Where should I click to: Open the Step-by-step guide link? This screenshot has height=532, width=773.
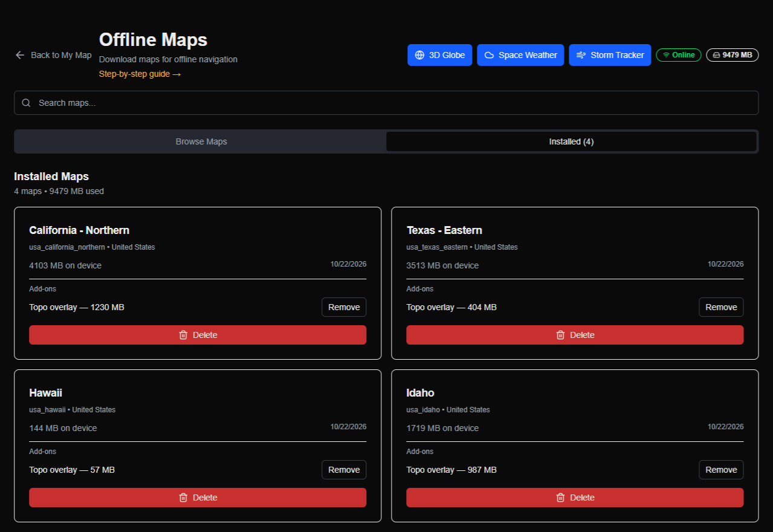coord(140,74)
